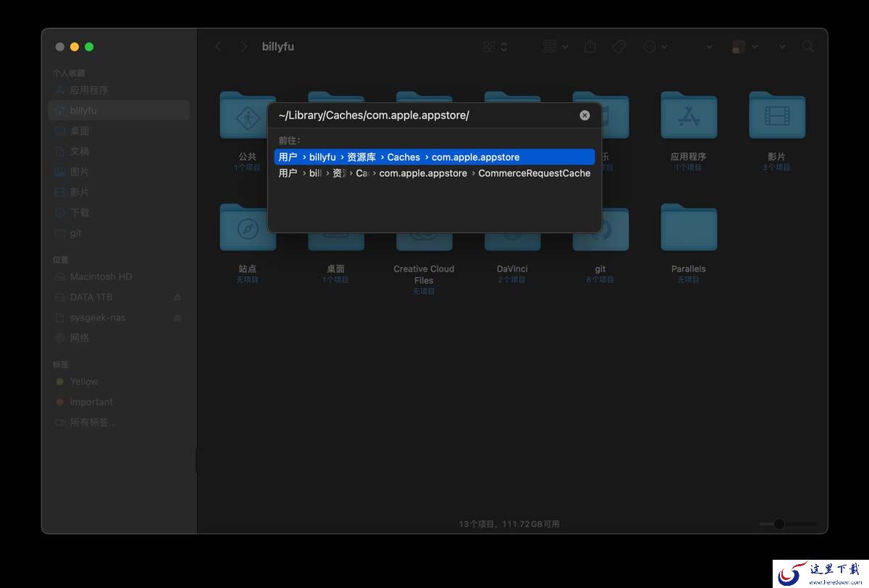Eject the DATA 1TB volume
This screenshot has height=588, width=869.
[x=178, y=297]
